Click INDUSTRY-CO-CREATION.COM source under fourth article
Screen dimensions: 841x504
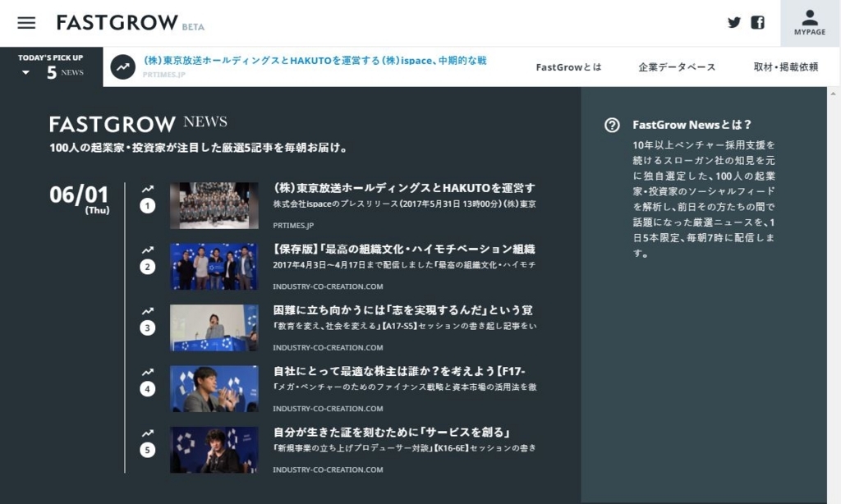coord(328,409)
